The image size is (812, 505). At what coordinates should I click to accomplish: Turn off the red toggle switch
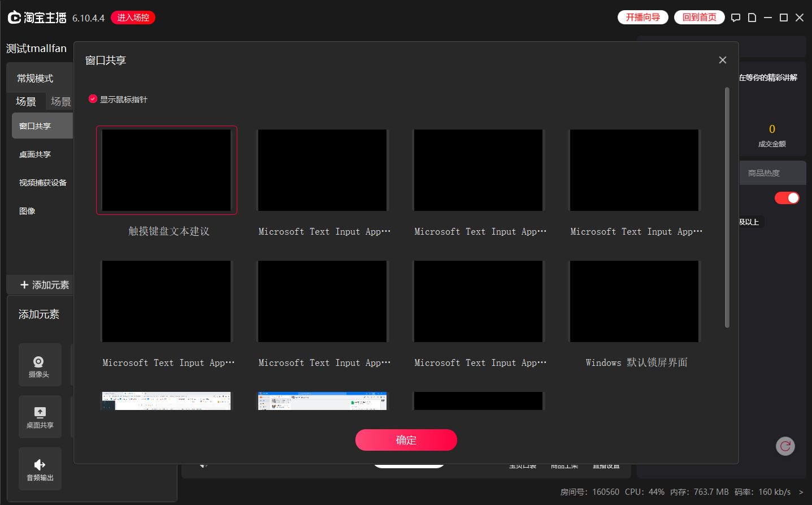[787, 198]
